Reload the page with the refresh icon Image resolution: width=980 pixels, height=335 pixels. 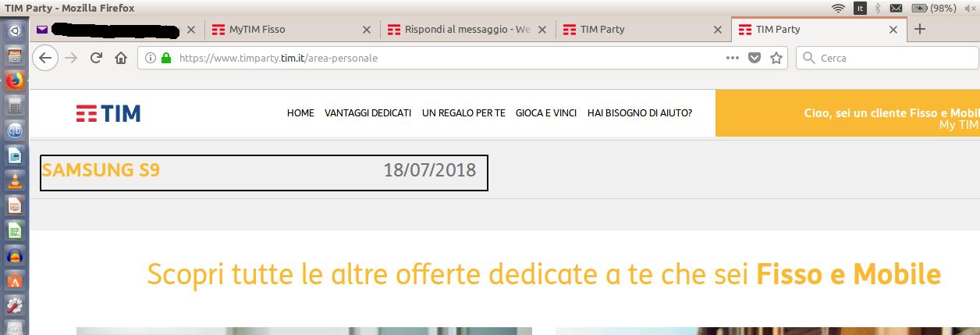tap(96, 58)
